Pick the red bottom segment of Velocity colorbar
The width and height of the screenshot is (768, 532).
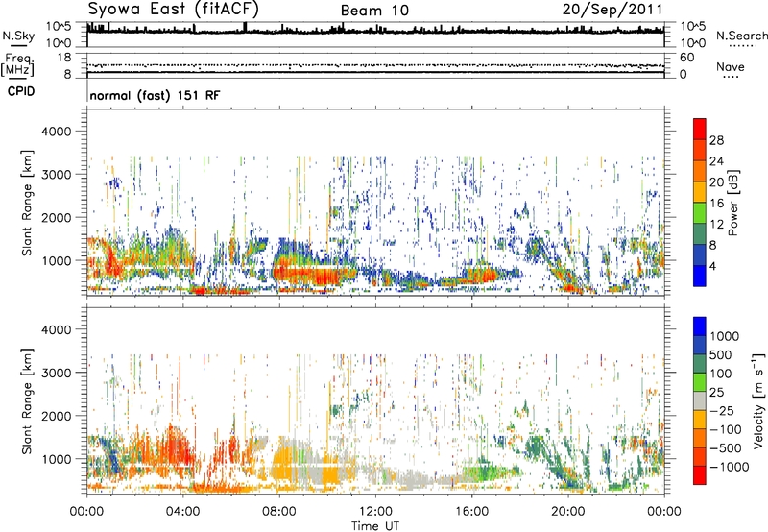[700, 475]
